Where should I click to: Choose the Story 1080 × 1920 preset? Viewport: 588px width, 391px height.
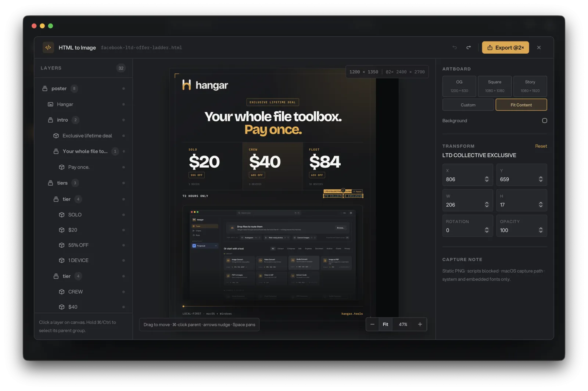point(530,86)
